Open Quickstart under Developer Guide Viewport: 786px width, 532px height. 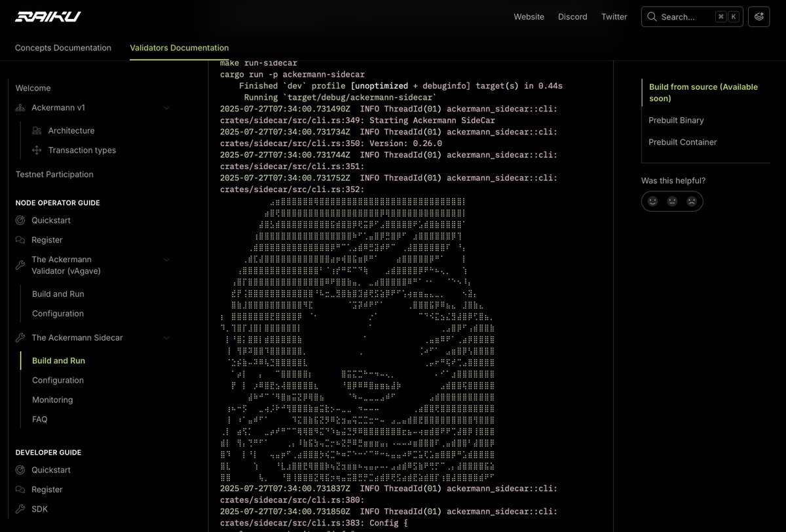click(51, 470)
